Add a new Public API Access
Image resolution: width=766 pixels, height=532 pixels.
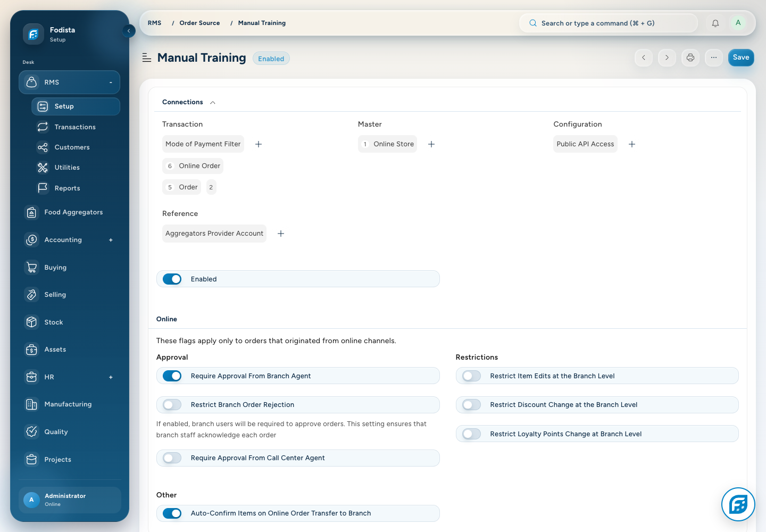tap(632, 144)
